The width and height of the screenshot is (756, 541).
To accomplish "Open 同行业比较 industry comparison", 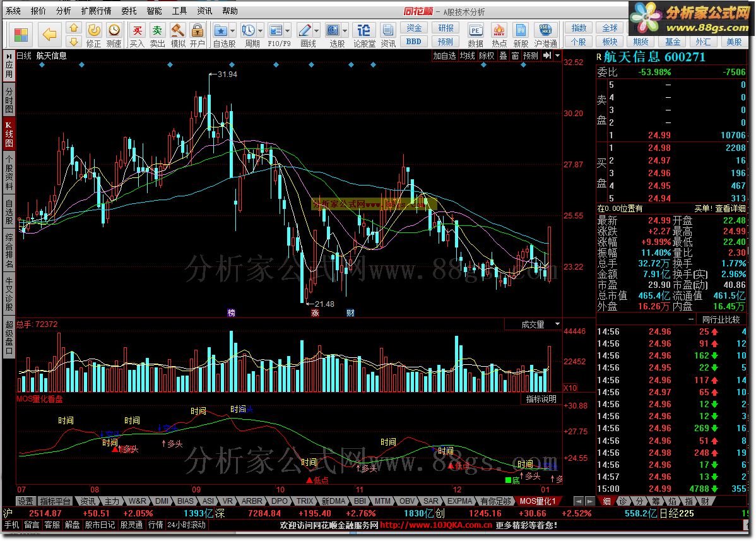I will point(721,319).
